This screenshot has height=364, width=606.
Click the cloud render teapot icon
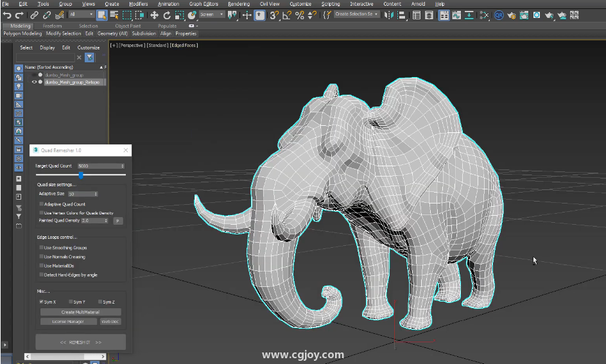point(562,15)
